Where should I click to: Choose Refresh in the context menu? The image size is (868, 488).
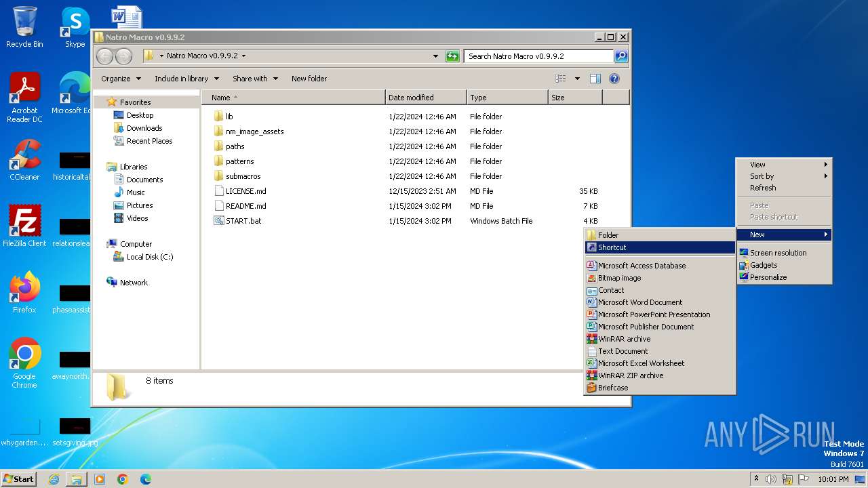tap(784, 188)
